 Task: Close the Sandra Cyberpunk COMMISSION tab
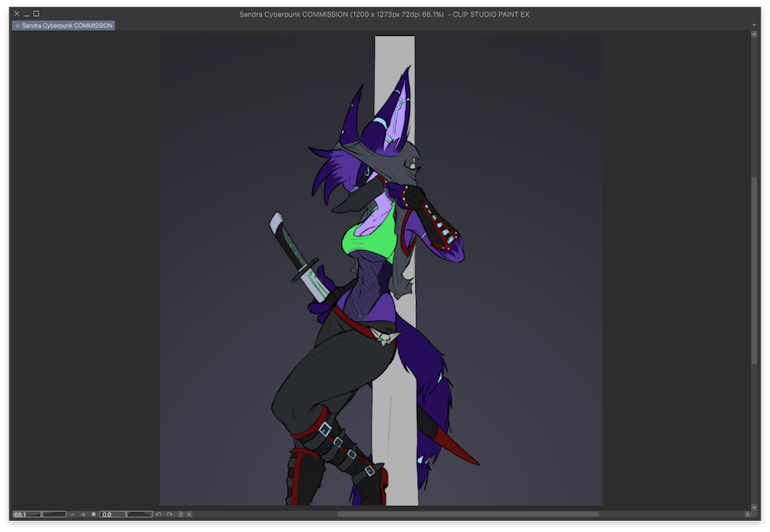[x=18, y=26]
